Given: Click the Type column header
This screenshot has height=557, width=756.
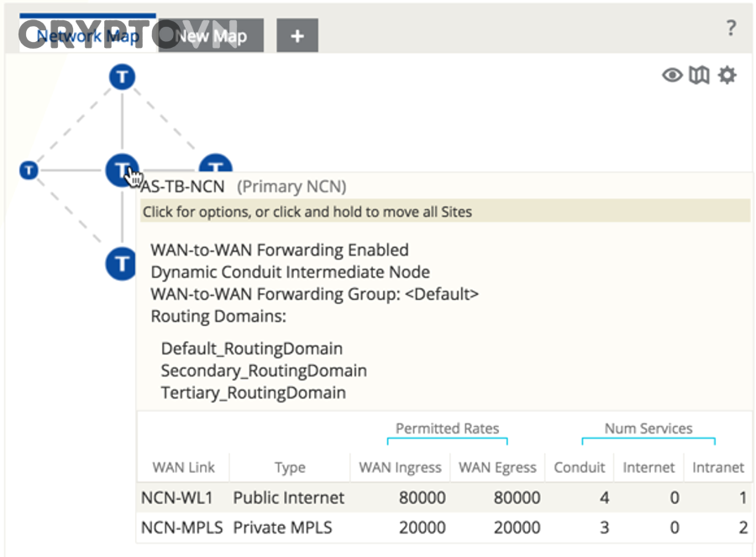Looking at the screenshot, I should tap(290, 468).
